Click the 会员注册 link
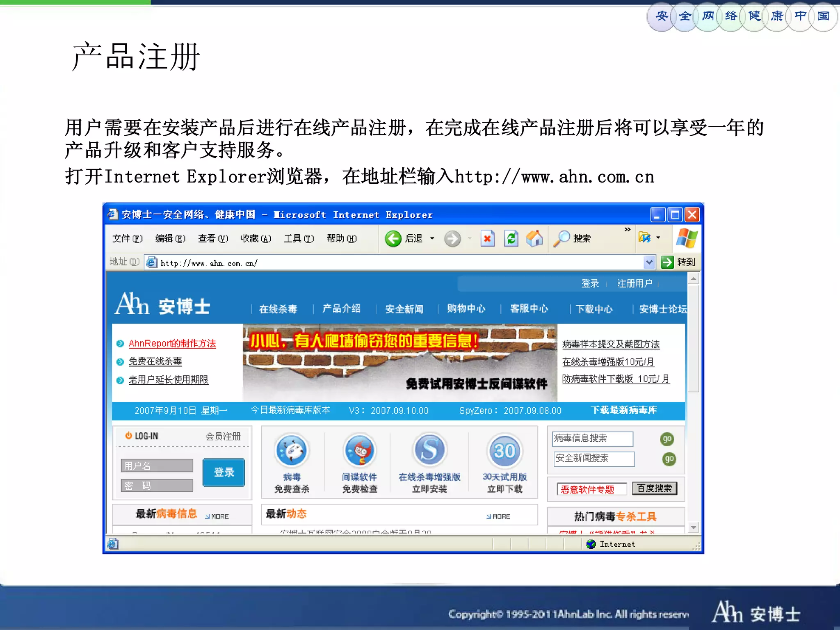The image size is (840, 630). 223,436
